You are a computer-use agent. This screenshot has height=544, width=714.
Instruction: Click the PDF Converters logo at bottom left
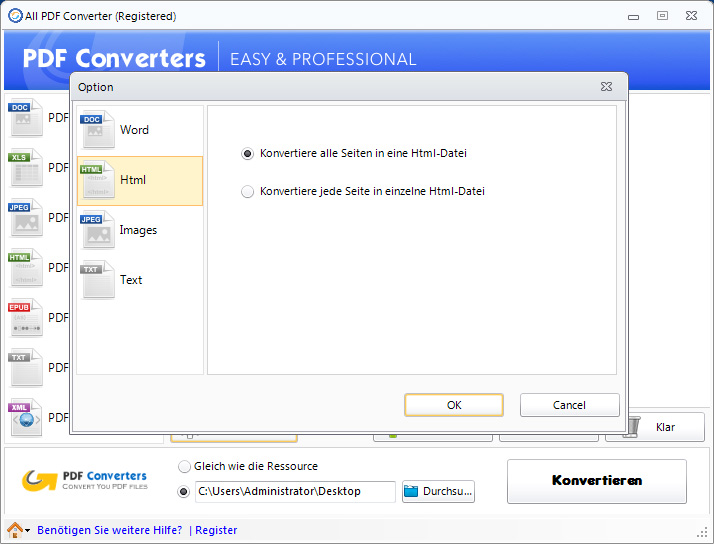[x=85, y=481]
